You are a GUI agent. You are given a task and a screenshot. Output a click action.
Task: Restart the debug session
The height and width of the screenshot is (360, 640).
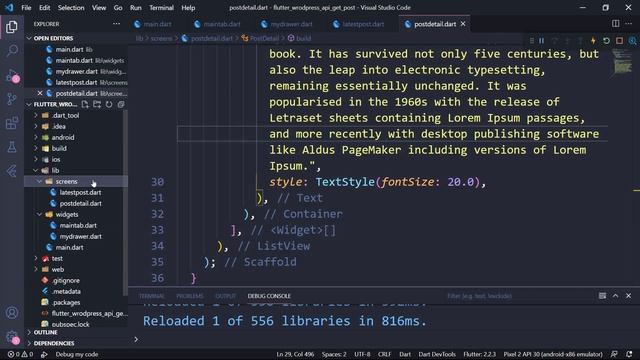point(606,40)
